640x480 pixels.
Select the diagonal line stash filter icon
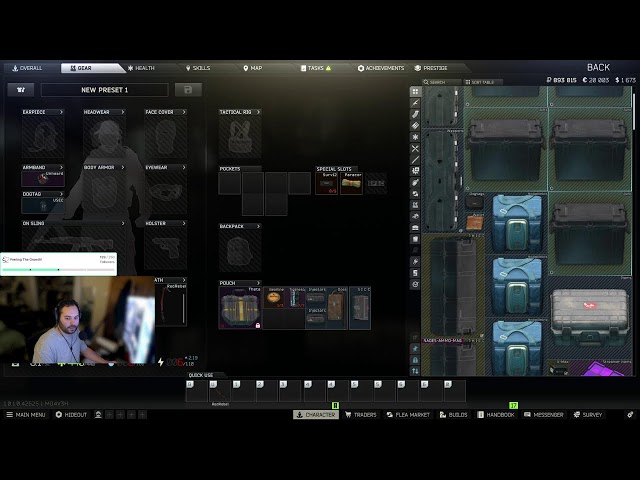[415, 160]
